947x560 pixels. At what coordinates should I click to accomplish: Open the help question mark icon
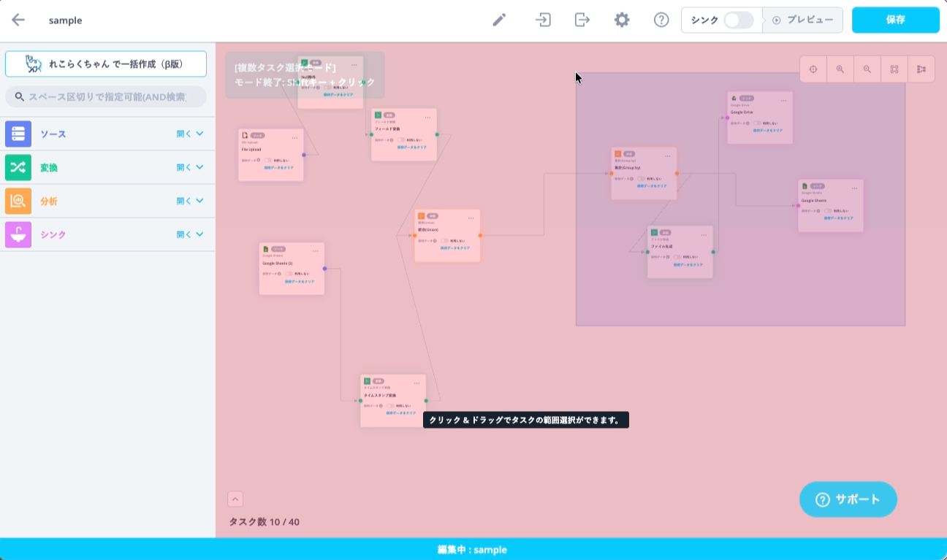click(661, 20)
